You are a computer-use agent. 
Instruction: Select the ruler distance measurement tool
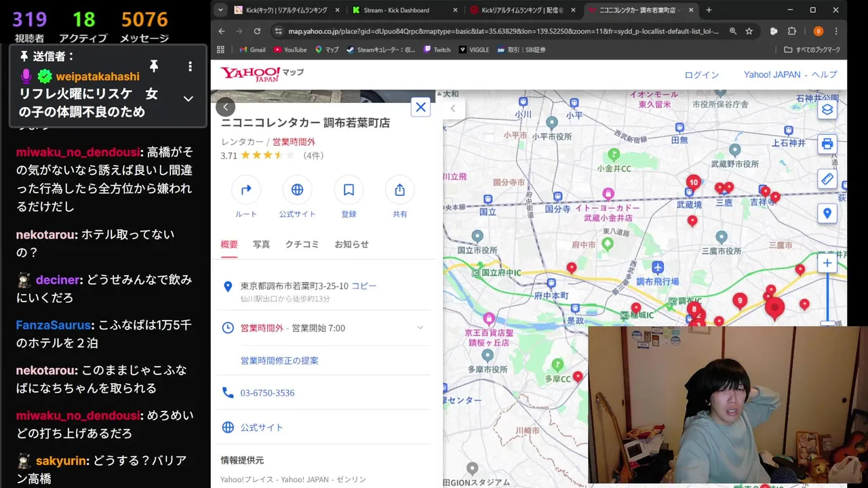coord(827,179)
